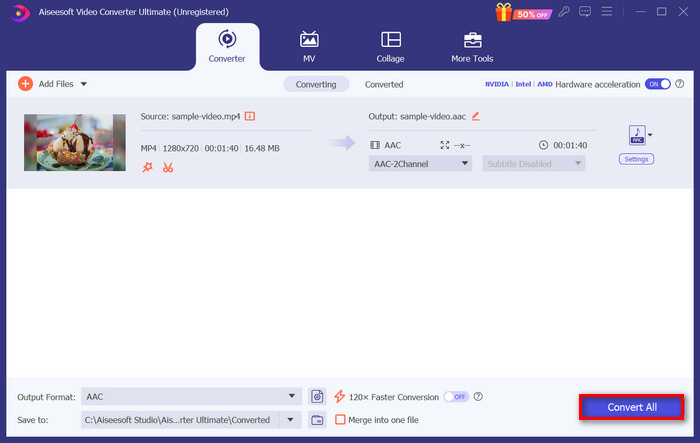The height and width of the screenshot is (443, 700).
Task: Click the Aiseesoft app logo
Action: pyautogui.click(x=19, y=13)
